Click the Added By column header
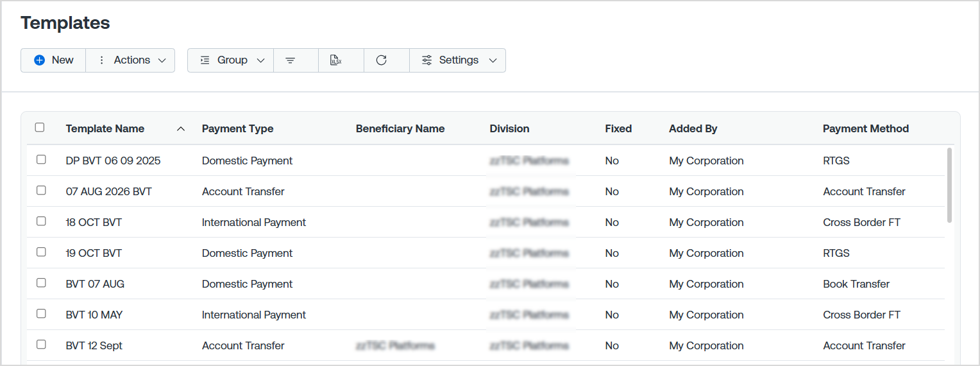 693,129
